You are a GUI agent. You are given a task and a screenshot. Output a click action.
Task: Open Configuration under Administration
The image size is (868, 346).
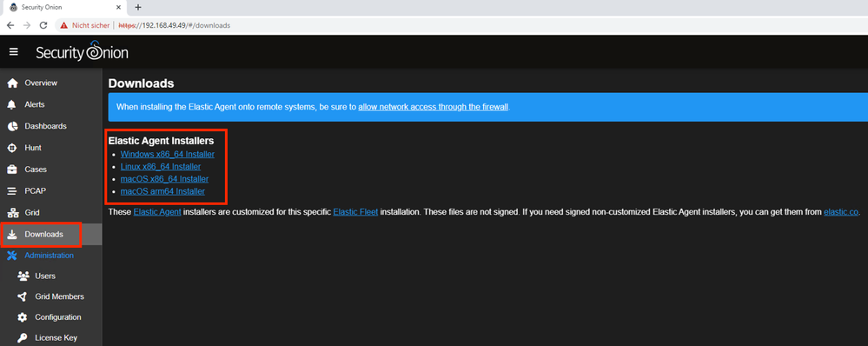tap(51, 317)
